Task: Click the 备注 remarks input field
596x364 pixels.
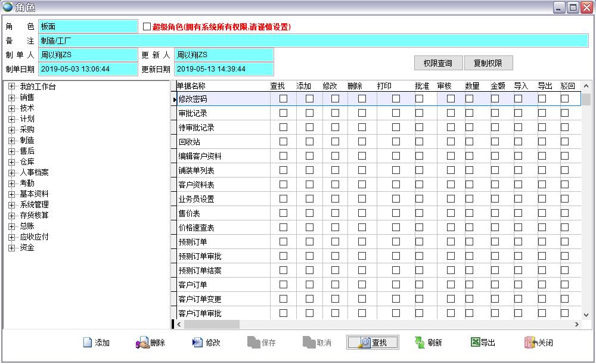Action: 313,41
